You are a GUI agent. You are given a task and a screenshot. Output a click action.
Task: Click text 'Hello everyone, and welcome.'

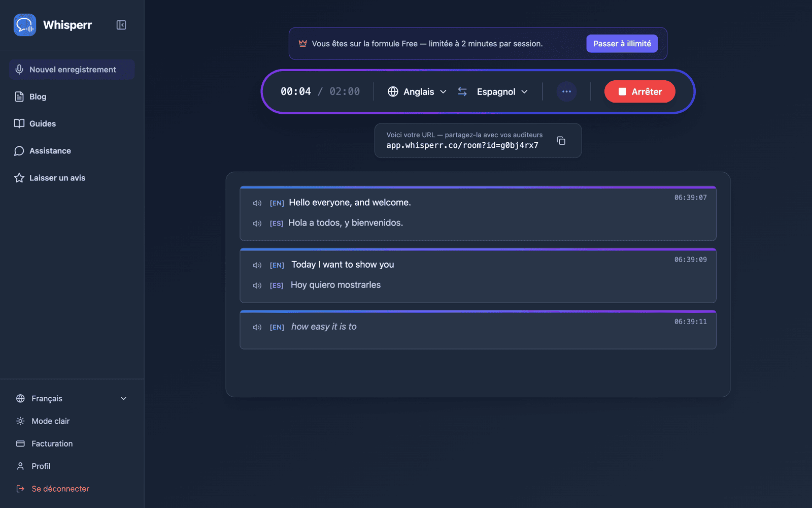pos(350,203)
